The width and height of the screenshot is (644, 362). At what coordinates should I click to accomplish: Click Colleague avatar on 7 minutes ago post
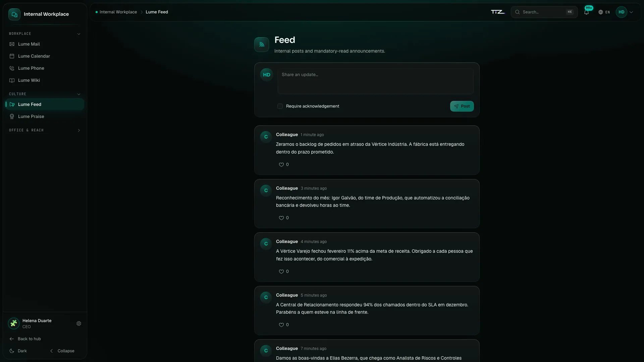click(266, 351)
